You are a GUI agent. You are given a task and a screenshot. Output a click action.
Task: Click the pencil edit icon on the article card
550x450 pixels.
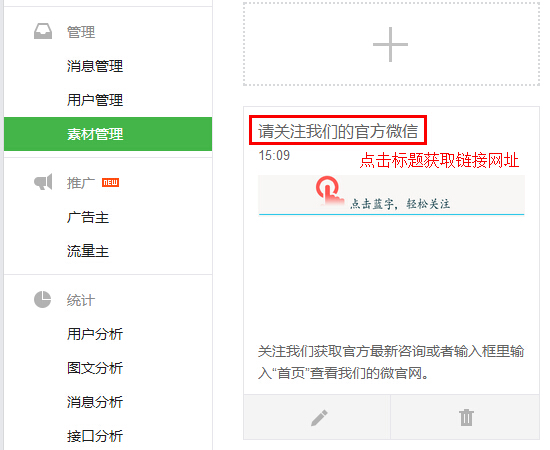tap(319, 418)
